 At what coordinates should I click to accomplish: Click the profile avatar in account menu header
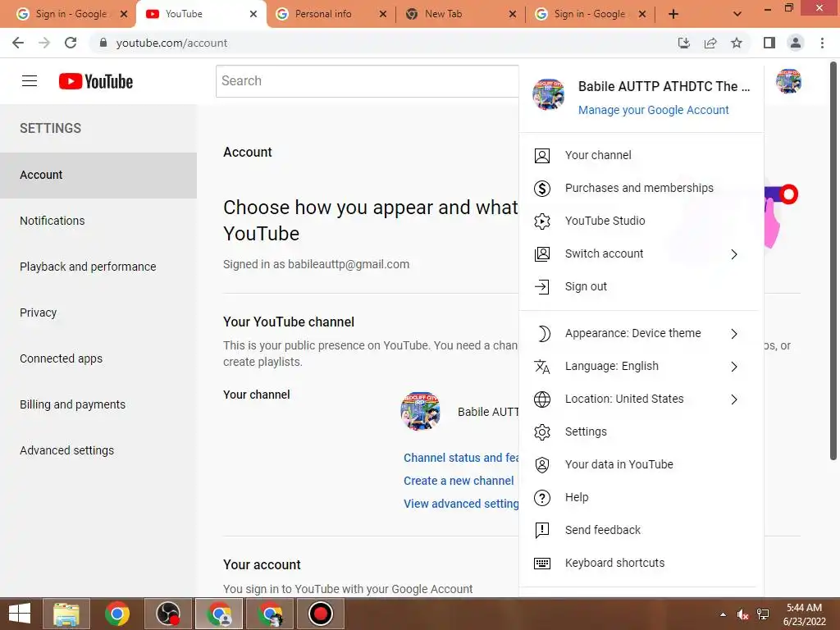tap(548, 94)
